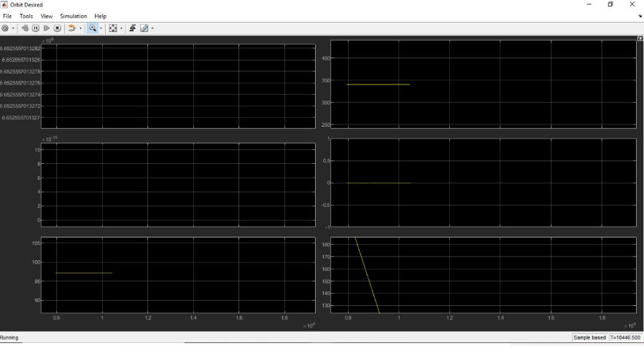
Task: Open the Help menu
Action: click(x=100, y=16)
